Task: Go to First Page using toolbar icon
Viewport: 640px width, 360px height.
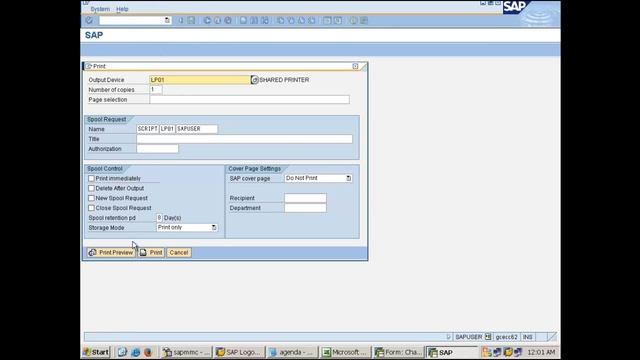Action: 280,20
